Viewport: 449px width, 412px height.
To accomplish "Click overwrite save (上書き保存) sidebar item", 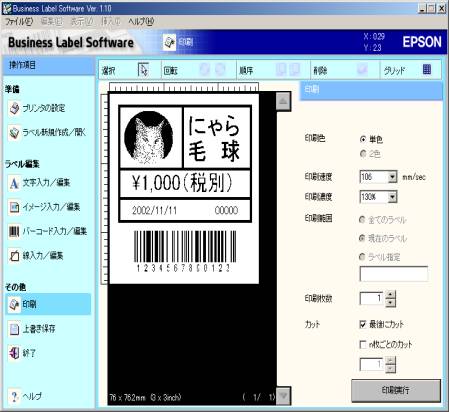I will (x=32, y=329).
